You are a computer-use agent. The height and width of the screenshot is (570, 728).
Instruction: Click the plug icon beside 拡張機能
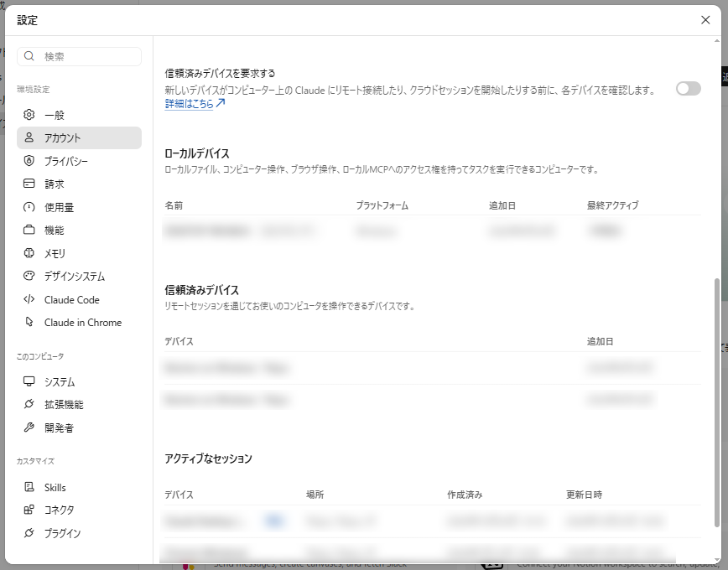[29, 404]
